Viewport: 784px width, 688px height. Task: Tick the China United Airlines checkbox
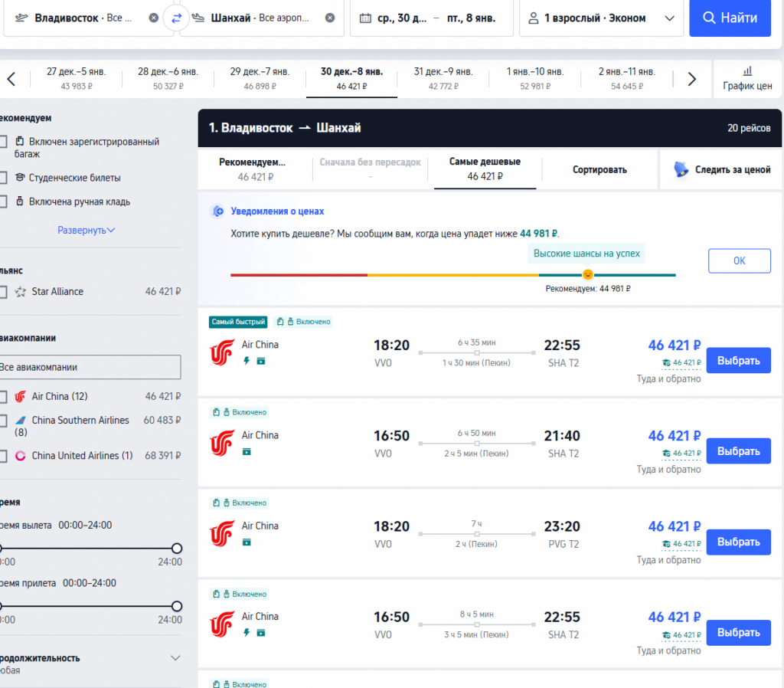click(3, 456)
